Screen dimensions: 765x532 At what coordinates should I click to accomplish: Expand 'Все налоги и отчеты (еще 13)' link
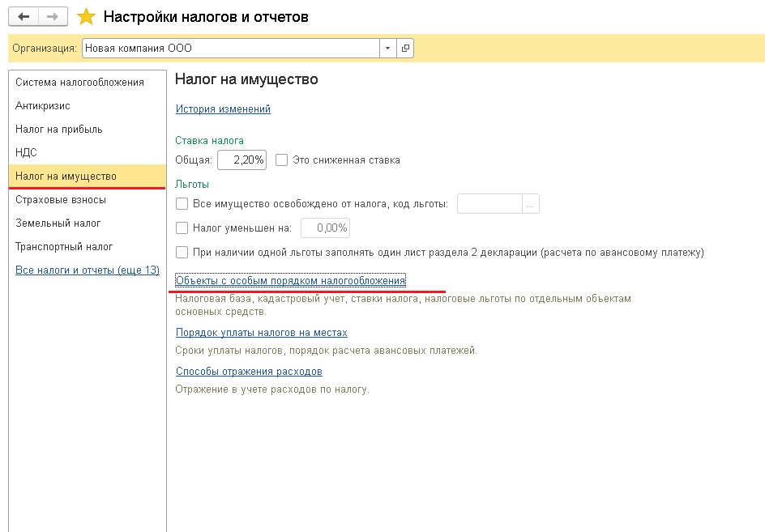88,270
